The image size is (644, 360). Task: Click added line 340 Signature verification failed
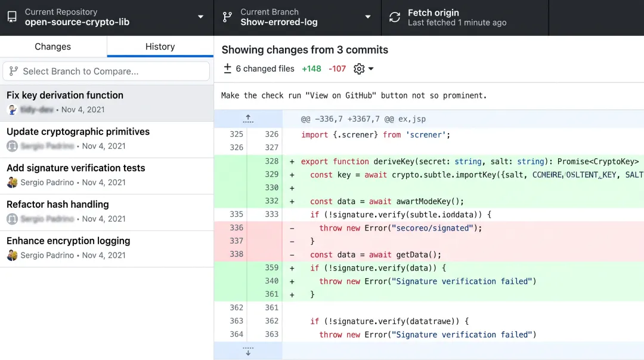click(429, 281)
